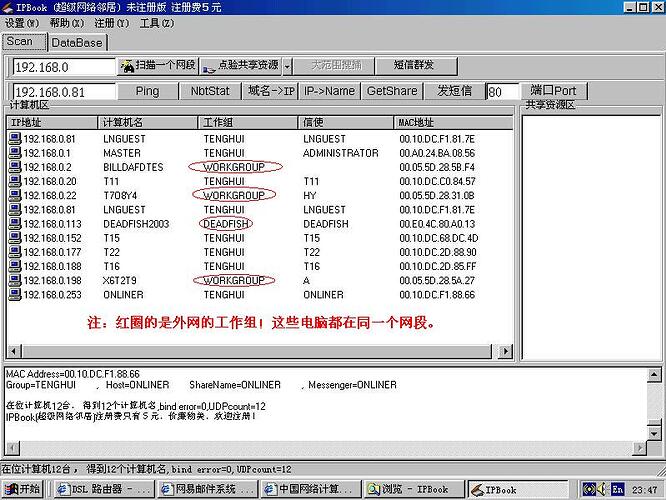
Task: Switch to 网易邮件系统 taskbar window
Action: (208, 489)
